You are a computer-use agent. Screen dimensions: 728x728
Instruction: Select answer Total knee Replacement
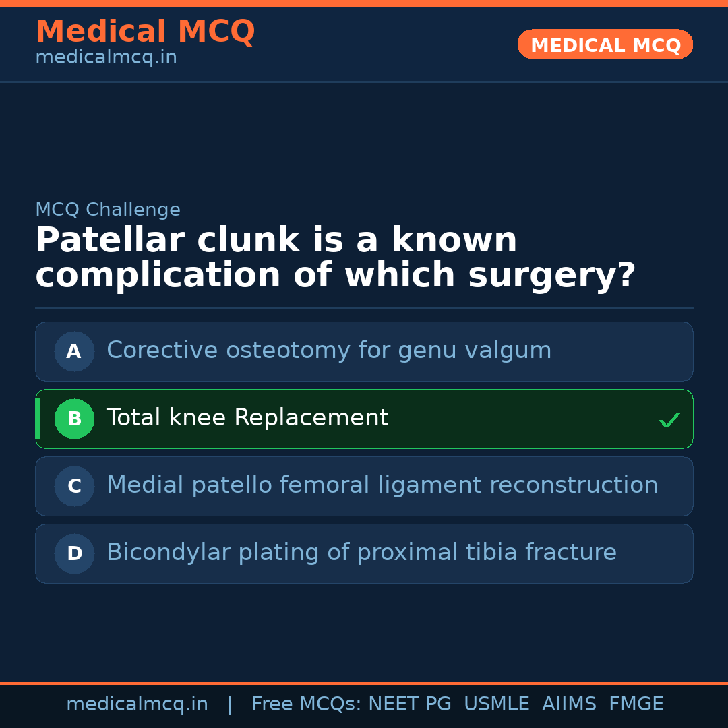247,418
